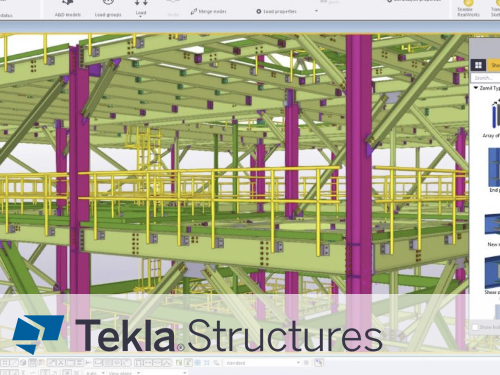Toggle the selection switch at toolbar right end
500x375 pixels.
point(319,363)
